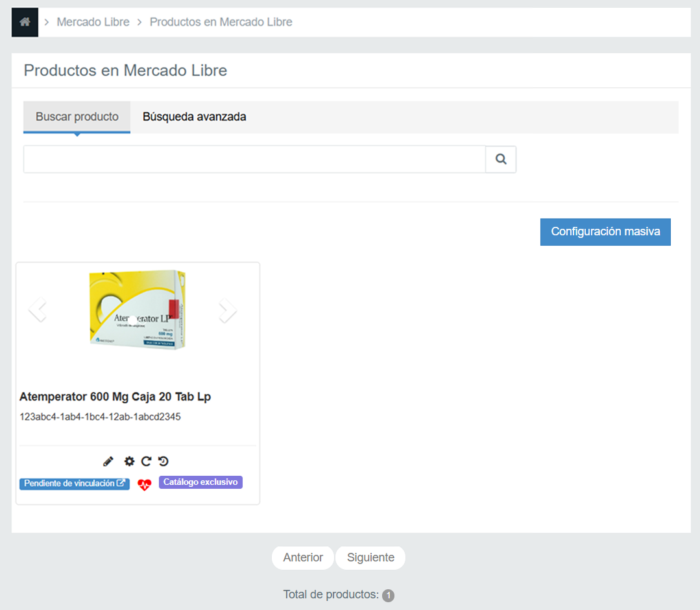Click the clockwise refresh arrow icon
The image size is (700, 610).
click(x=146, y=462)
